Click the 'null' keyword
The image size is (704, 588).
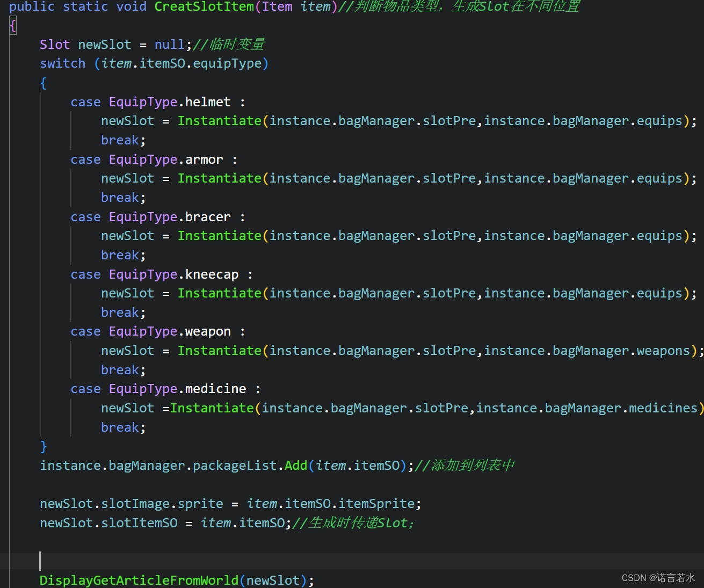tap(170, 45)
